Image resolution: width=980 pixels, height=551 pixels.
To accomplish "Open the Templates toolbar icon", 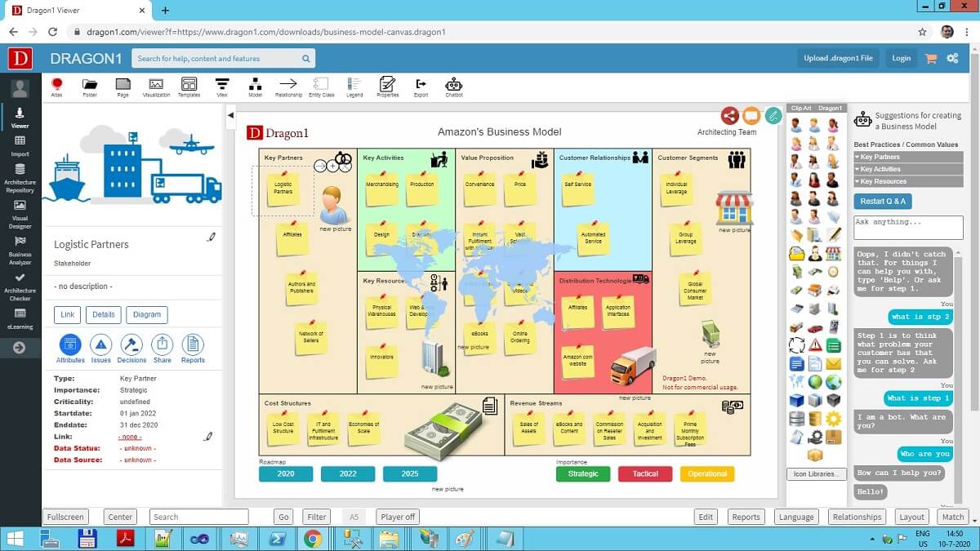I will [x=189, y=87].
